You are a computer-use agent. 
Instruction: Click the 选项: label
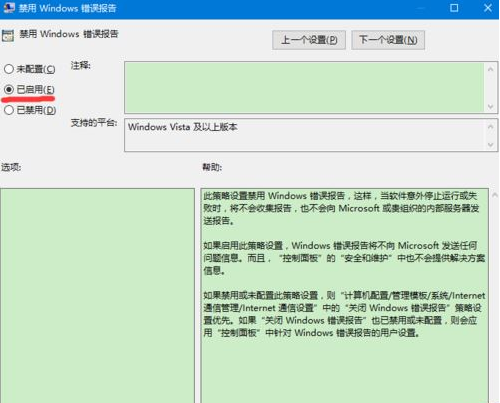[x=11, y=167]
